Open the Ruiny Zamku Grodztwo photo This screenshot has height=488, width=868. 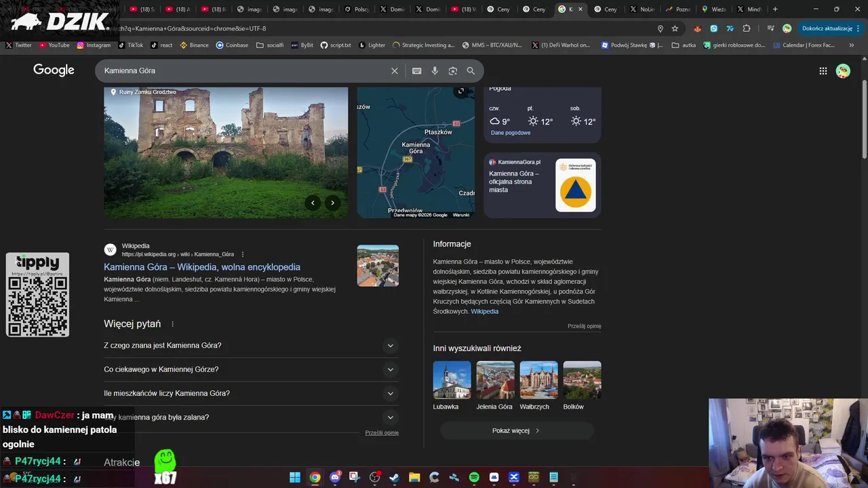[226, 152]
